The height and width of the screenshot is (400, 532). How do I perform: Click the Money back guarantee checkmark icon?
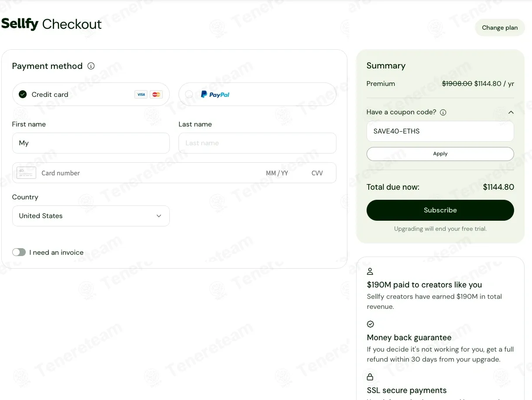(x=371, y=324)
